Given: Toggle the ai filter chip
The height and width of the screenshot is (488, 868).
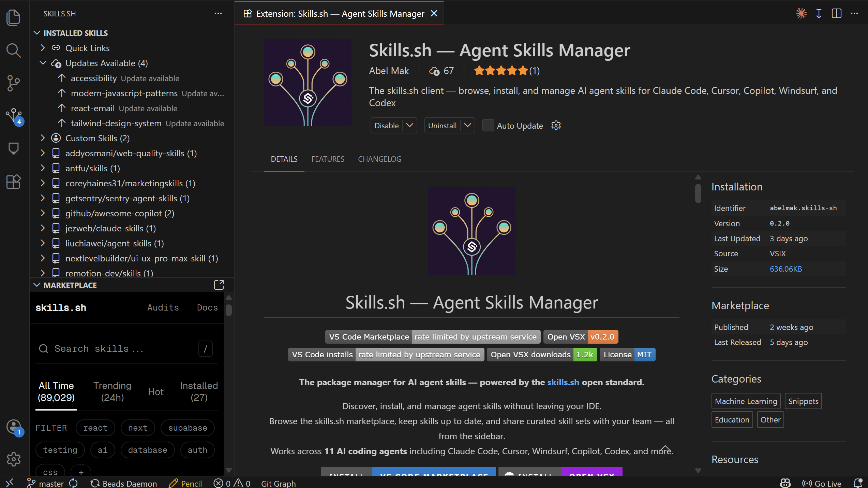Looking at the screenshot, I should tap(103, 450).
